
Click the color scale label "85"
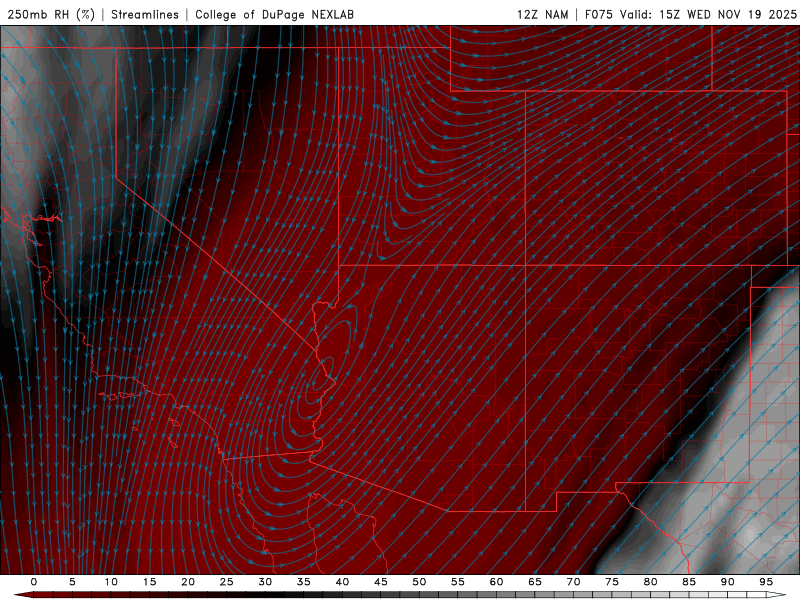(x=689, y=582)
